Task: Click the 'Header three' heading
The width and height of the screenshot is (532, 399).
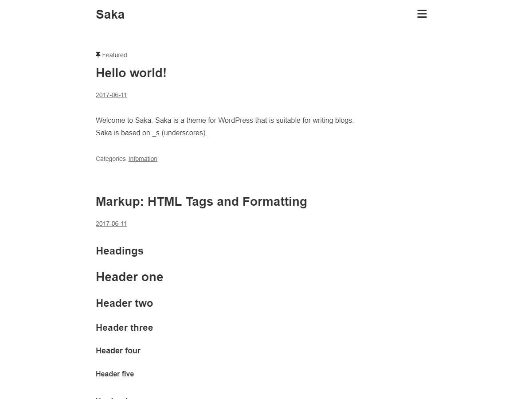Action: point(125,328)
